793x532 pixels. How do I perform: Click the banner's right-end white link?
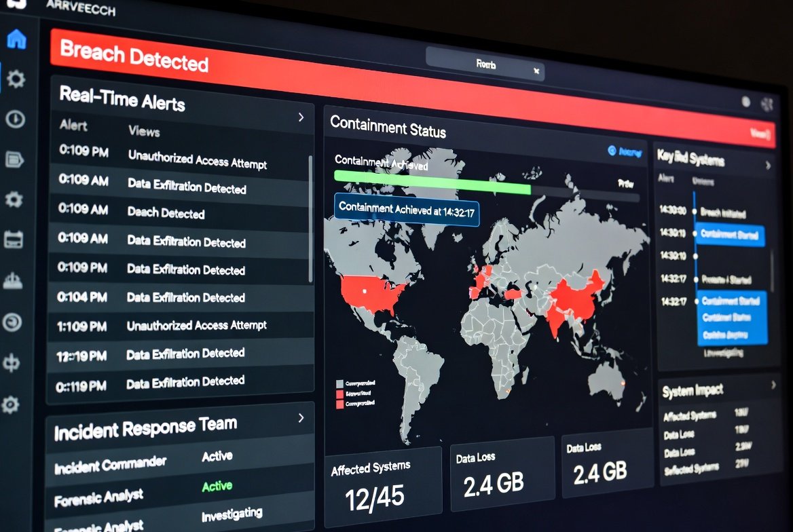point(760,134)
